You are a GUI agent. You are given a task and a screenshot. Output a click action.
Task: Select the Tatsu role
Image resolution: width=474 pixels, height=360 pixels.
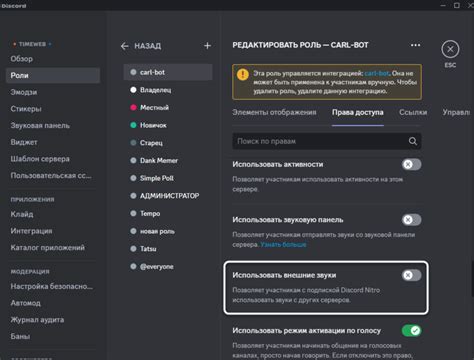[168, 249]
